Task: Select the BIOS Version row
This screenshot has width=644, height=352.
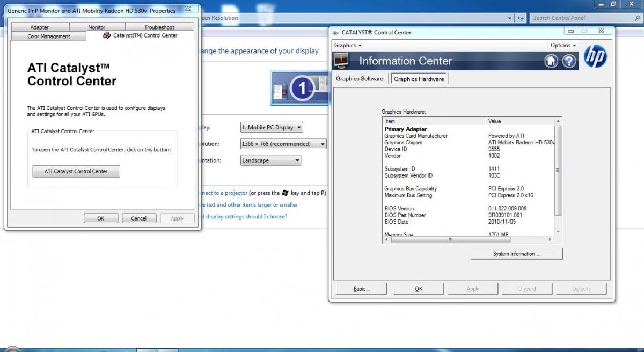Action: point(468,208)
